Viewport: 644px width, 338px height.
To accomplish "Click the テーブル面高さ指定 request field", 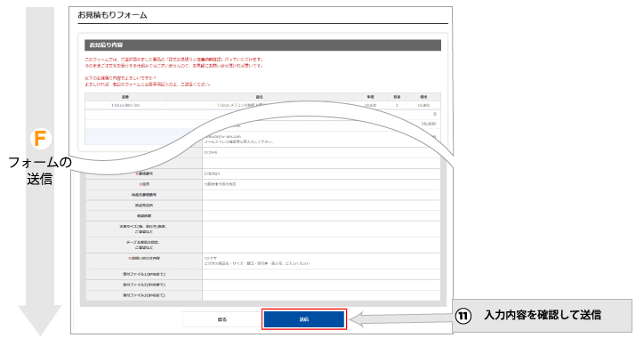I will (321, 245).
